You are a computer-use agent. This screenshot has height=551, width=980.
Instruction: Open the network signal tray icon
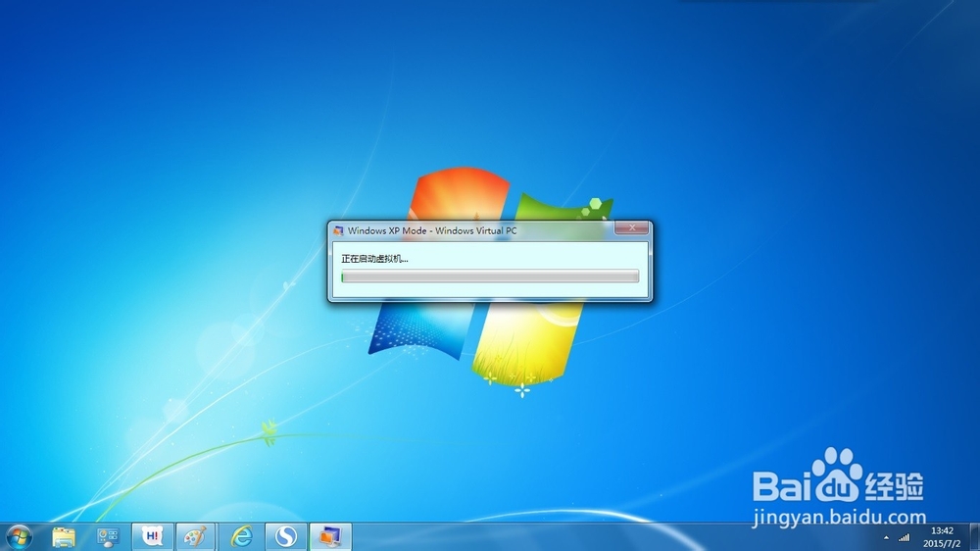(904, 537)
